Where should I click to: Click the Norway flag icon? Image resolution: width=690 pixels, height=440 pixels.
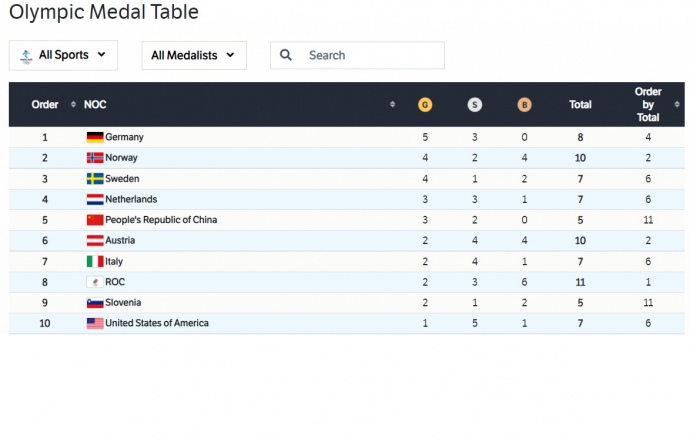95,158
